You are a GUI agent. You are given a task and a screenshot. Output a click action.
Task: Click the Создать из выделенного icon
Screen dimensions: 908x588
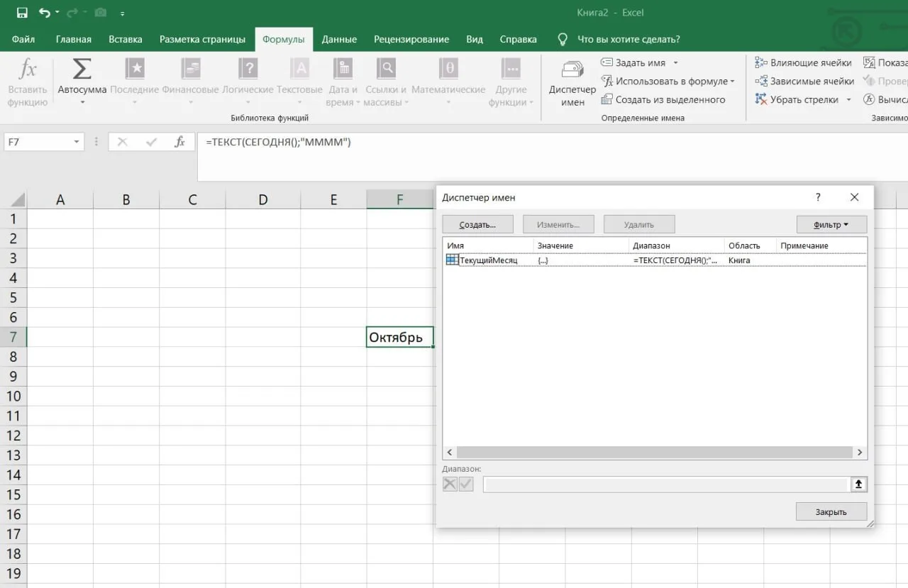tap(607, 99)
